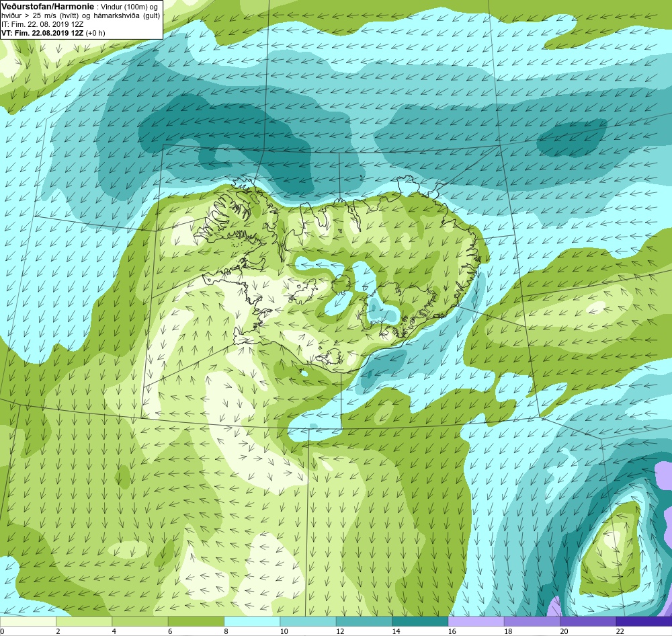The image size is (672, 636).
Task: Select the legend scale label '22'
Action: pyautogui.click(x=620, y=631)
